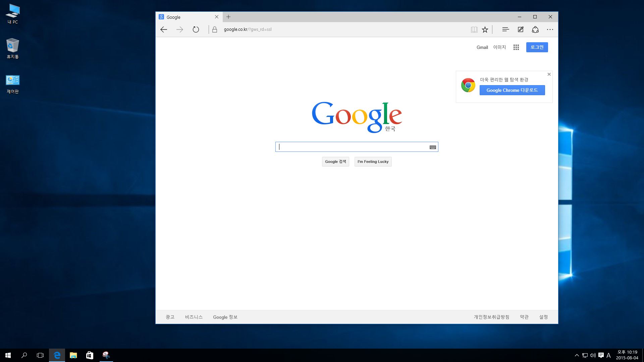Open the Google 정보 footer link
Screen dimensions: 644x362
point(225,317)
